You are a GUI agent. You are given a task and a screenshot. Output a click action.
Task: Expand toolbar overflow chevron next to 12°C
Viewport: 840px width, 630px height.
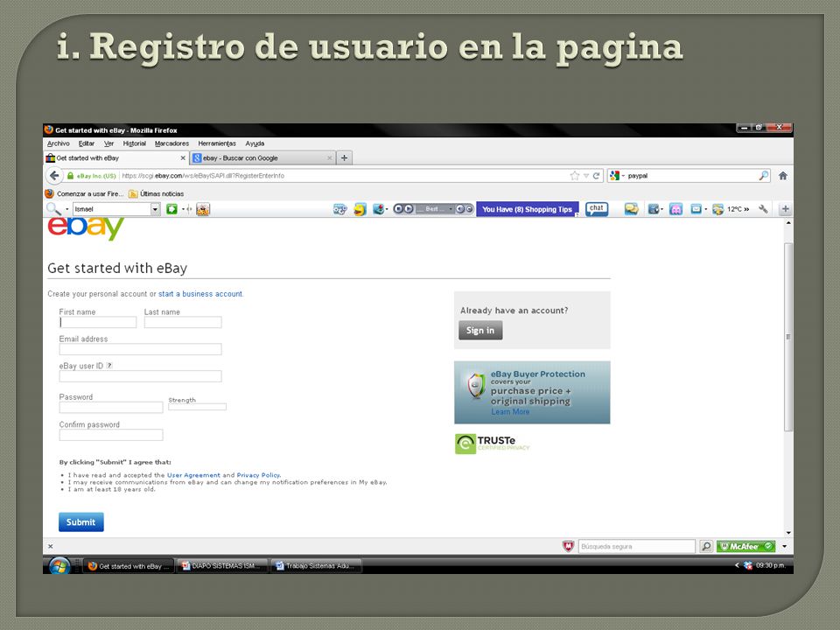(746, 209)
